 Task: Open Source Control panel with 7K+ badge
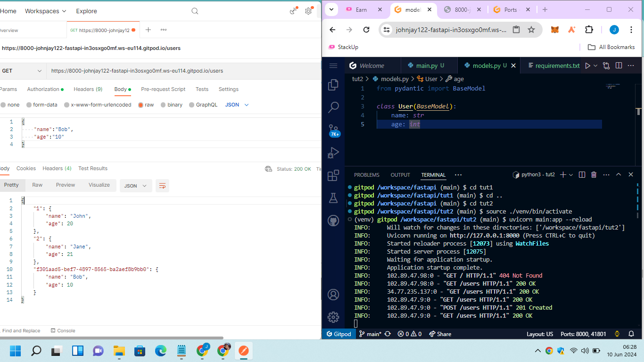click(333, 130)
